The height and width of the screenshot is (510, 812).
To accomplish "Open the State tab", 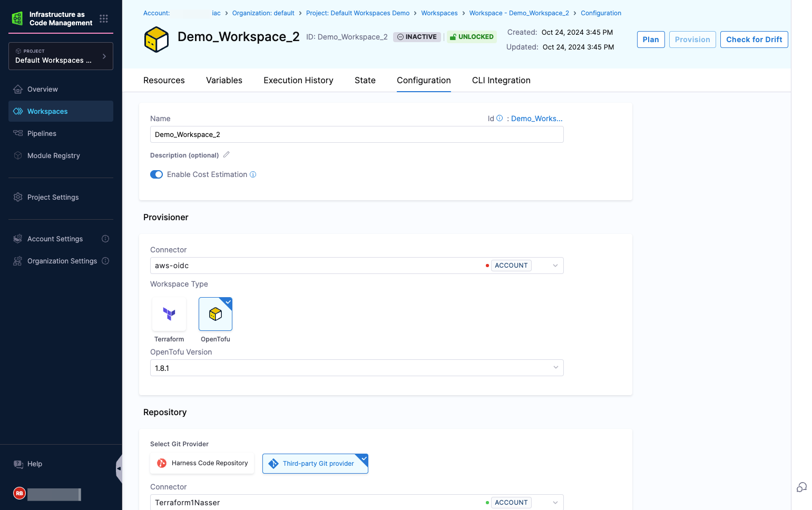I will 365,80.
